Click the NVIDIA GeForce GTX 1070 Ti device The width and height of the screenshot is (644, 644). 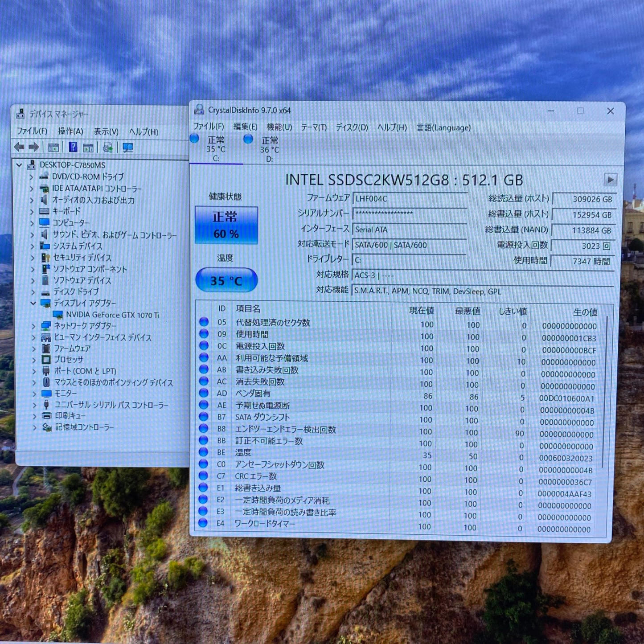[x=112, y=315]
